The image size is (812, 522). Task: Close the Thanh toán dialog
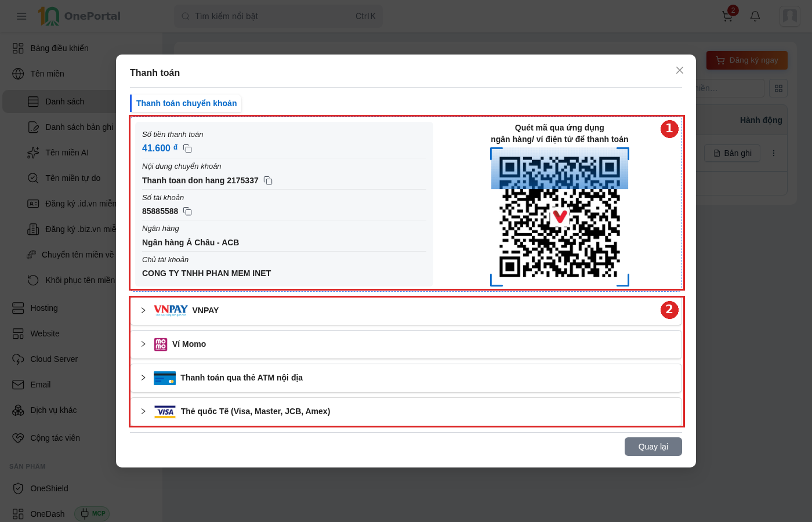[x=680, y=70]
